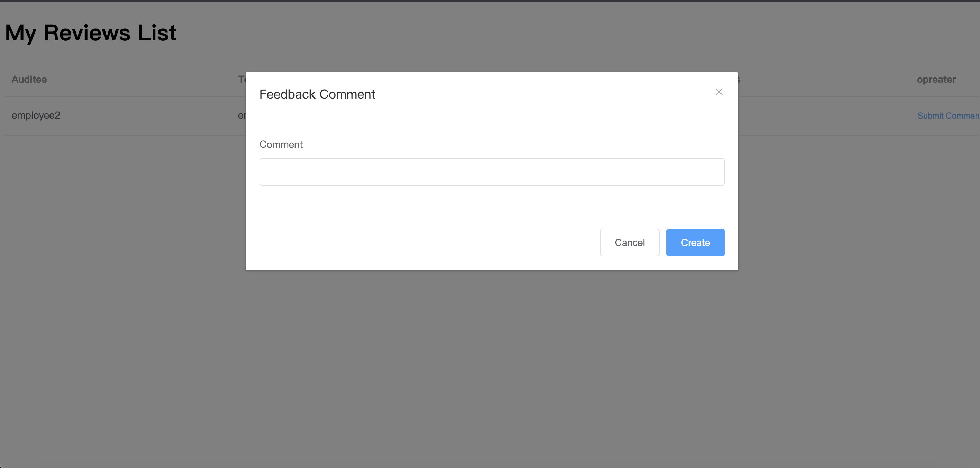Click the partially hidden cell right of employee2
The width and height of the screenshot is (980, 468).
click(x=241, y=116)
